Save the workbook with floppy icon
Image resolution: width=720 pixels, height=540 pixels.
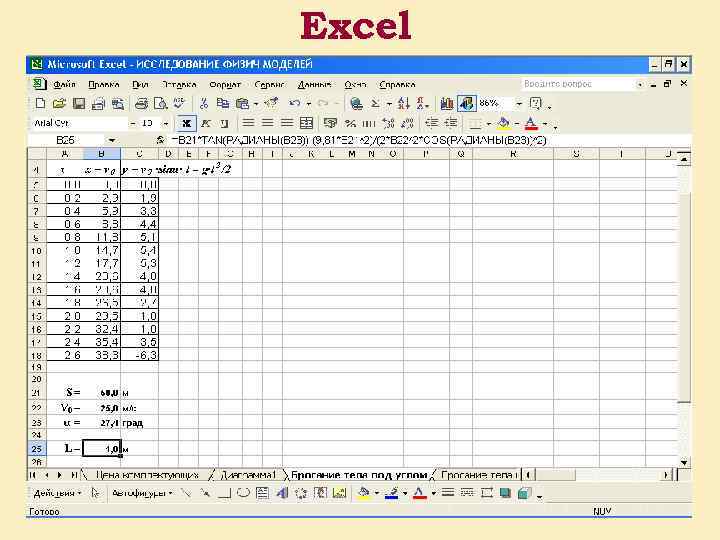(x=79, y=104)
